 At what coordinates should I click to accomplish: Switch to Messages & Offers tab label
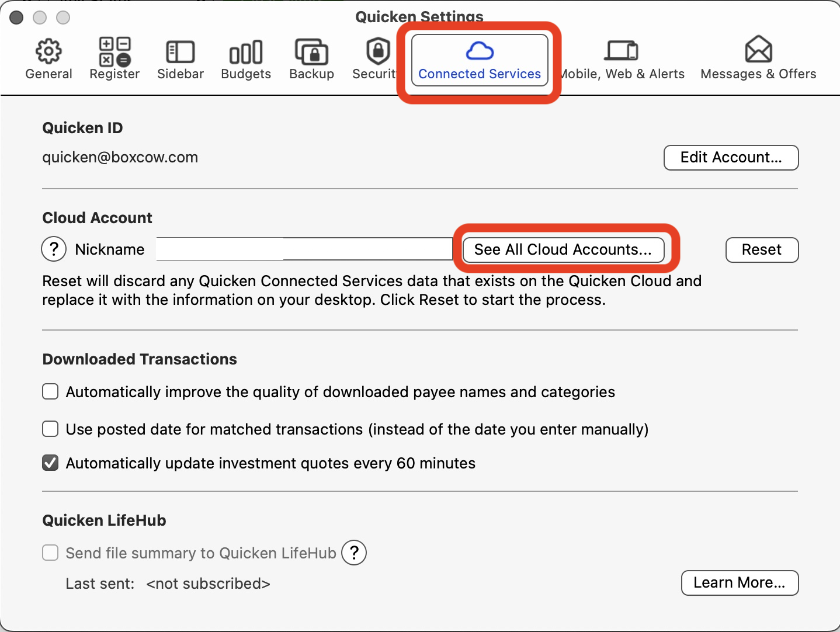758,74
